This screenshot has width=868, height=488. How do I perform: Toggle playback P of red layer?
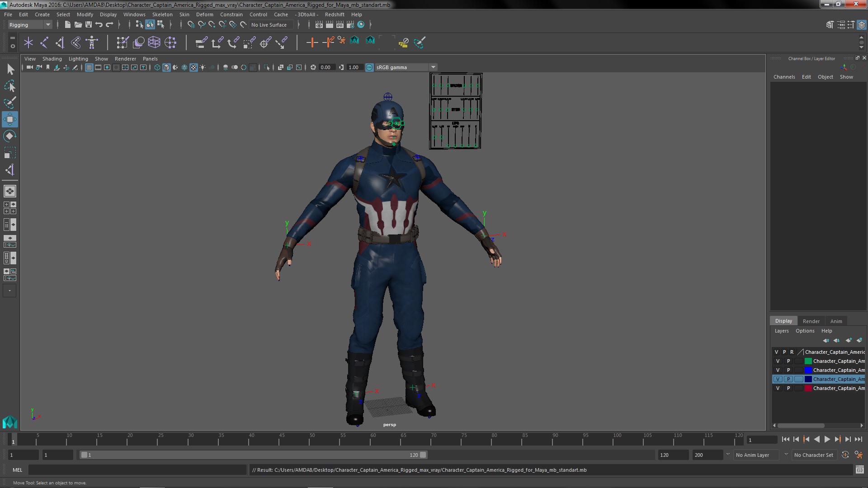788,388
